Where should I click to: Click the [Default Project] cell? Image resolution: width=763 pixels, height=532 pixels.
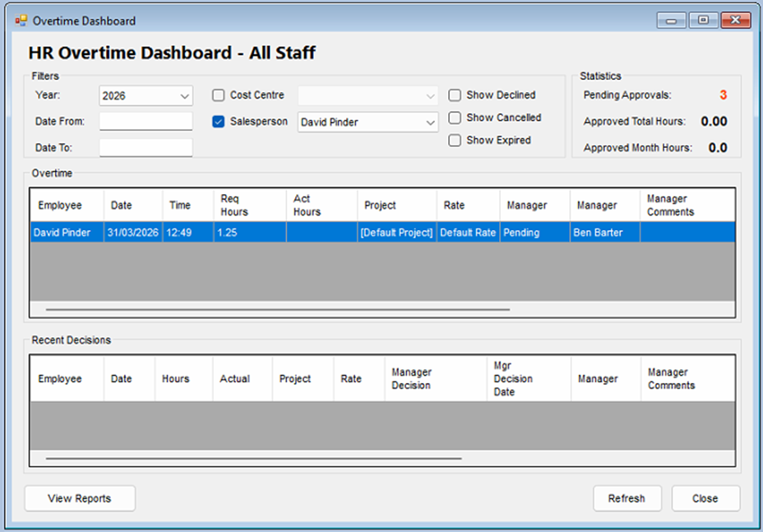pyautogui.click(x=396, y=232)
